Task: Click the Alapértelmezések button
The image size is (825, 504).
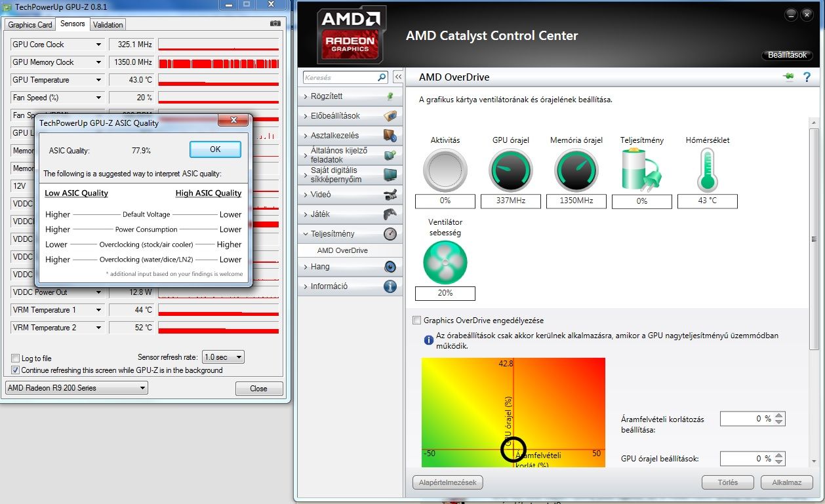Action: (x=448, y=482)
